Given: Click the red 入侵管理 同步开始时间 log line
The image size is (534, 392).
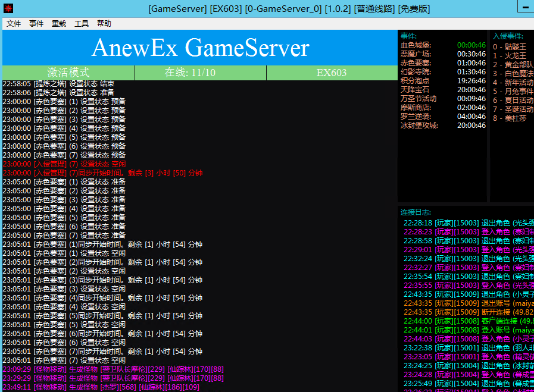Looking at the screenshot, I should (103, 173).
